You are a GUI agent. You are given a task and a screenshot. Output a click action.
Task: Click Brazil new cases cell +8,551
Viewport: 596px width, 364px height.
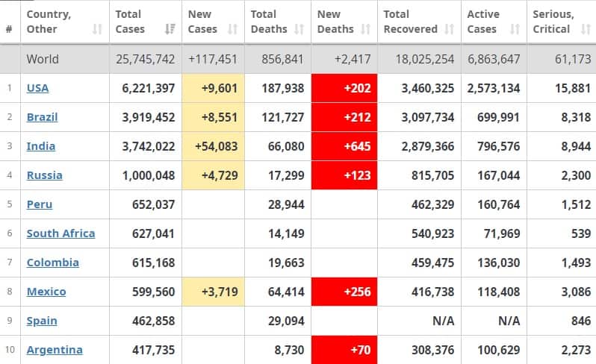214,117
